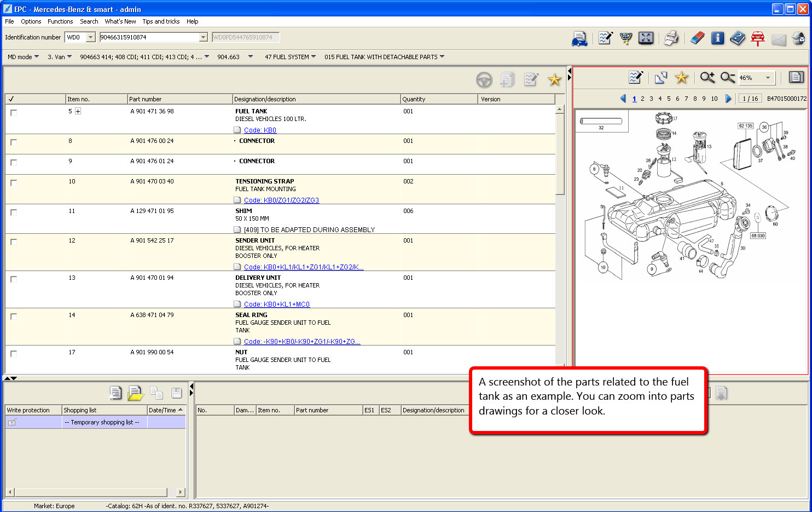Open a saved shopping list folder
Viewport: 812px width, 512px height.
136,393
